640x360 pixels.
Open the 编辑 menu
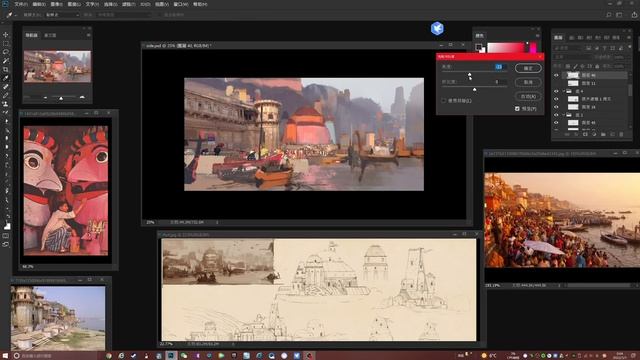tap(39, 4)
